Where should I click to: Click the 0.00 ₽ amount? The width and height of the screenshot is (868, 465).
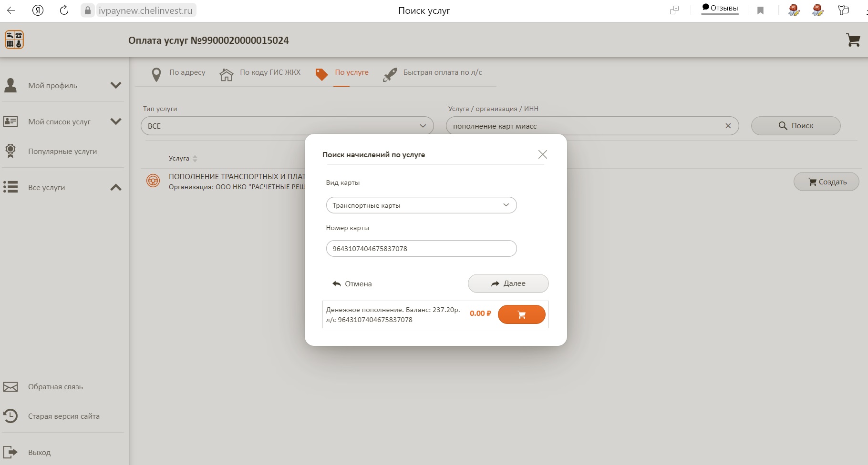[x=480, y=313]
